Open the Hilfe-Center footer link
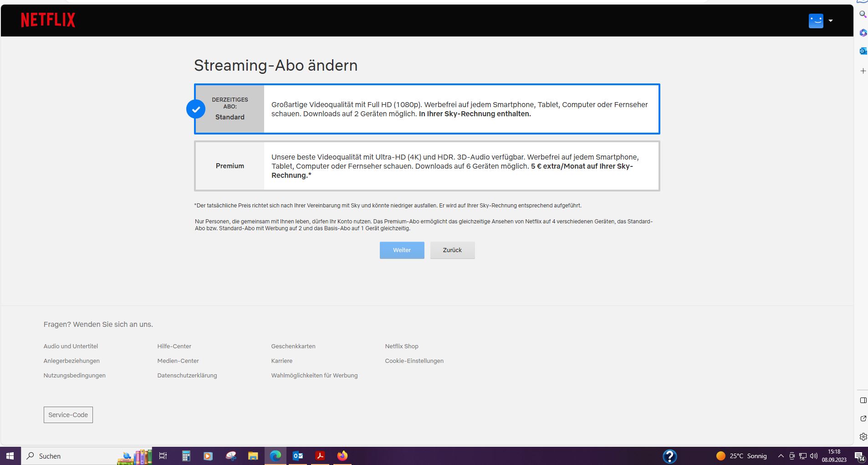The height and width of the screenshot is (465, 868). [174, 346]
